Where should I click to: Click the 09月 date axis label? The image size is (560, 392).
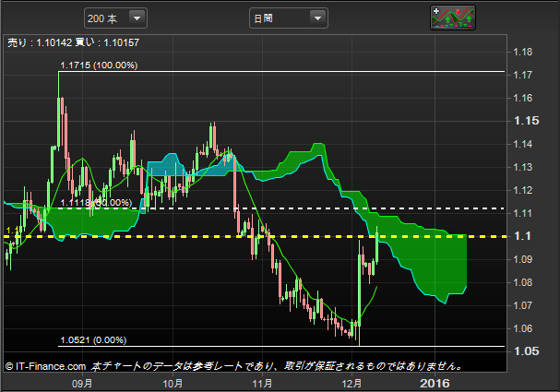82,384
